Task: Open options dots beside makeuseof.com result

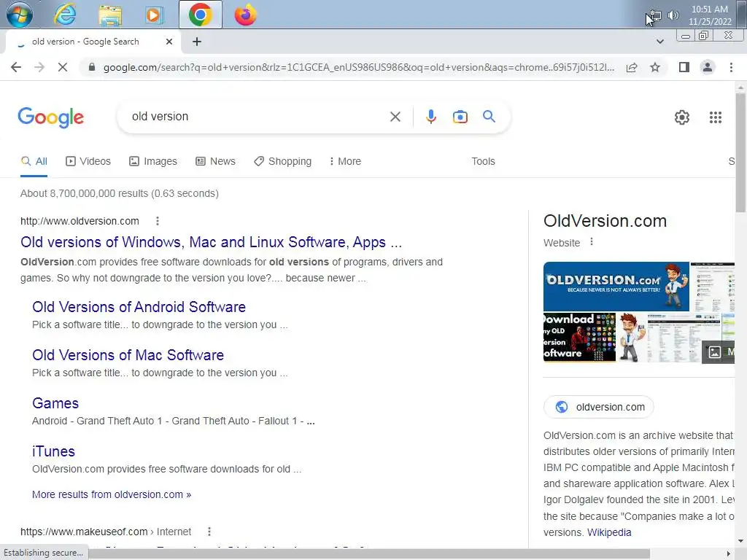Action: pyautogui.click(x=209, y=532)
